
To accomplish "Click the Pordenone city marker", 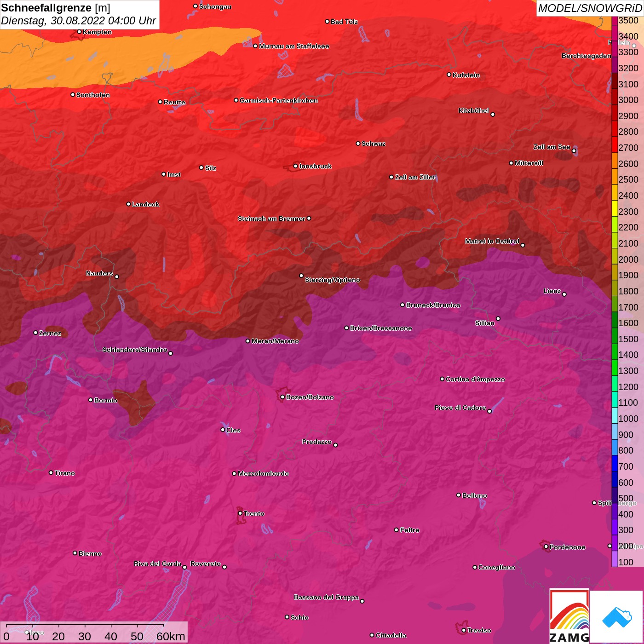I will tap(546, 547).
